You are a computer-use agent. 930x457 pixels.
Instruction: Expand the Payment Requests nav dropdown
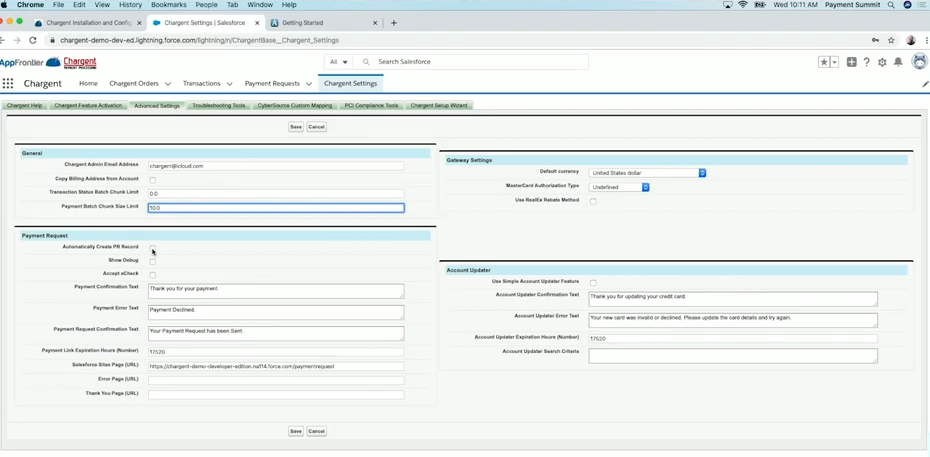(308, 84)
